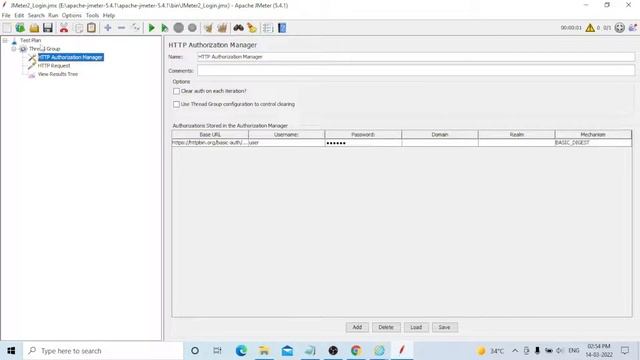The height and width of the screenshot is (360, 640).
Task: Open Help using blue question-mark icon
Action: (282, 28)
